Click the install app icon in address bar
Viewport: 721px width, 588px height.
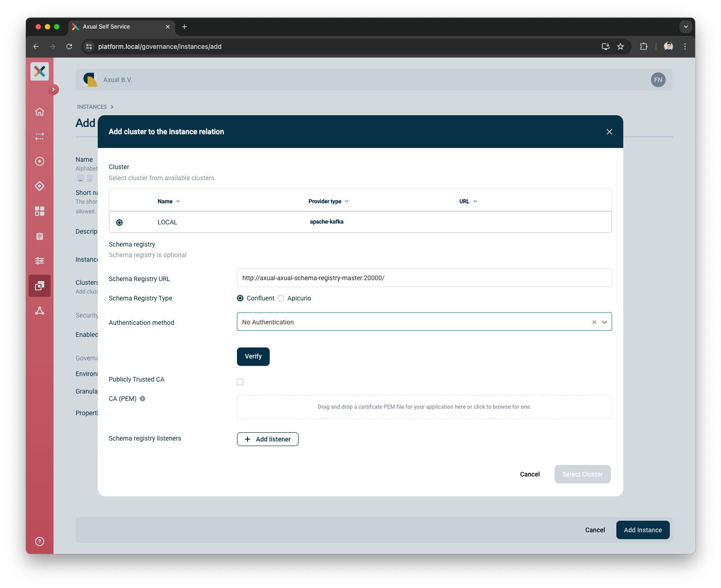click(x=606, y=47)
